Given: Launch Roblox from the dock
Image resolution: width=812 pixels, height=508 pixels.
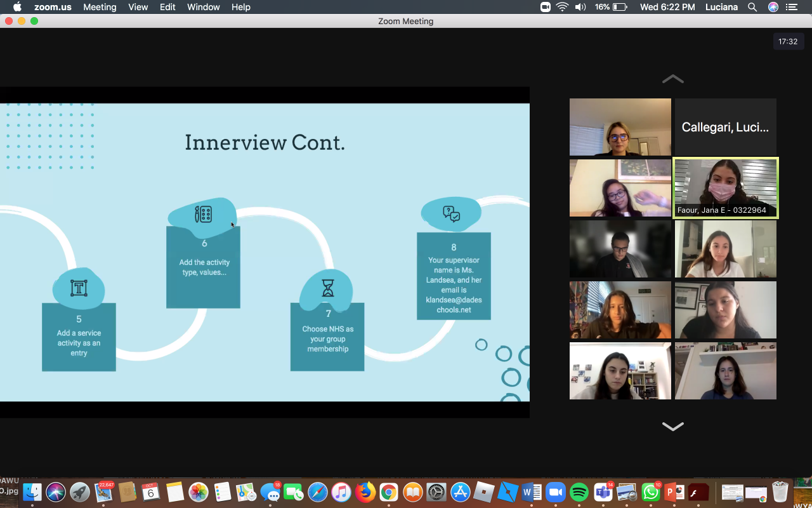Looking at the screenshot, I should 484,492.
